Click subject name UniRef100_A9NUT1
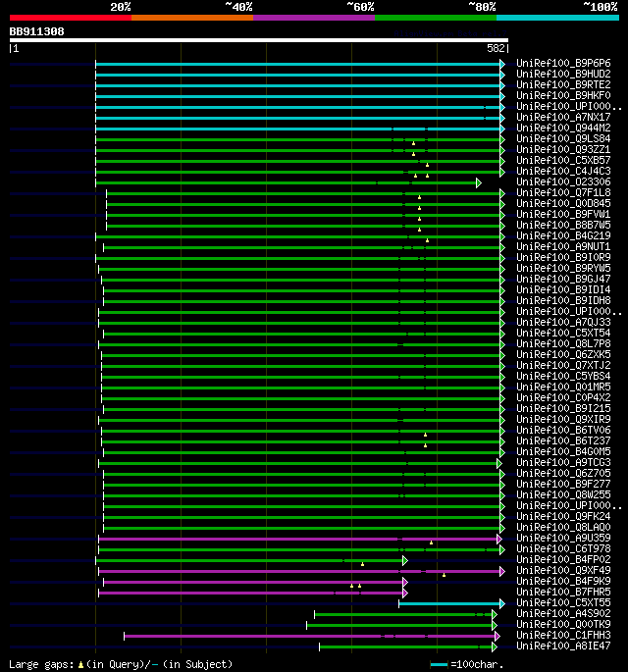The image size is (628, 672). click(x=563, y=247)
